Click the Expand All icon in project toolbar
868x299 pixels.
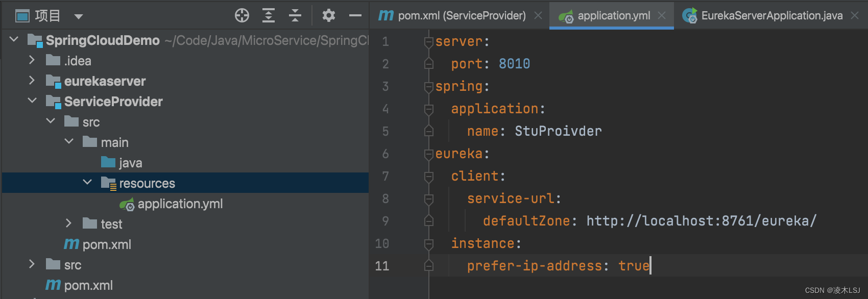[x=269, y=15]
